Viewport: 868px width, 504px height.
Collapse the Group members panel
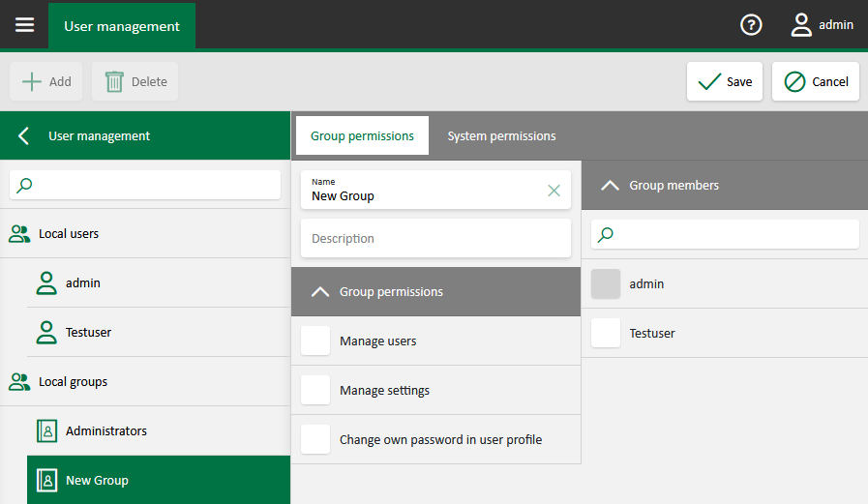pyautogui.click(x=610, y=186)
